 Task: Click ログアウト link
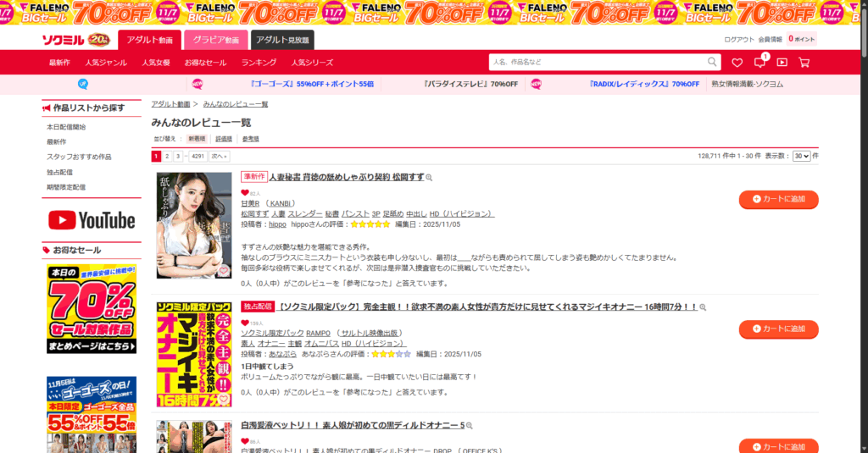(x=739, y=39)
